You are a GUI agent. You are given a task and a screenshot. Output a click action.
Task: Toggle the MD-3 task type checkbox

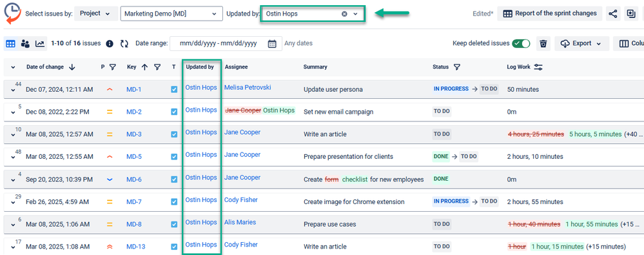tap(174, 134)
